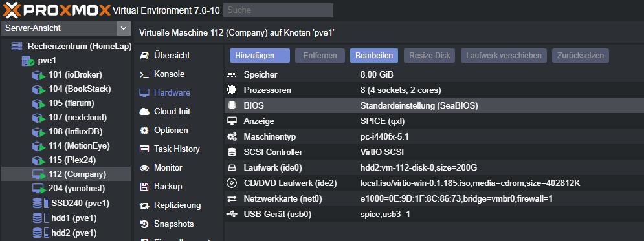Image resolution: width=644 pixels, height=241 pixels.
Task: Select the SSD240 storage icon
Action: point(40,204)
